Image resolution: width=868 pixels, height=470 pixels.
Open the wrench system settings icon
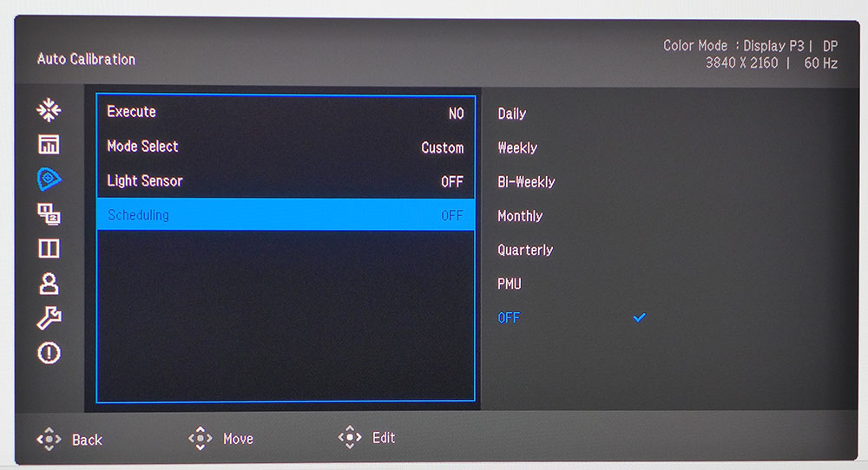(49, 318)
